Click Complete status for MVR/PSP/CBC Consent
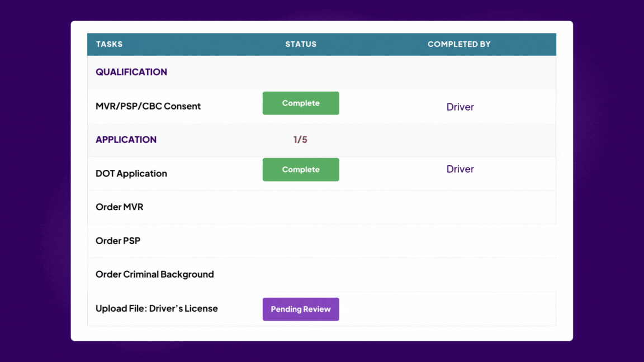Image resolution: width=644 pixels, height=362 pixels. (x=301, y=103)
